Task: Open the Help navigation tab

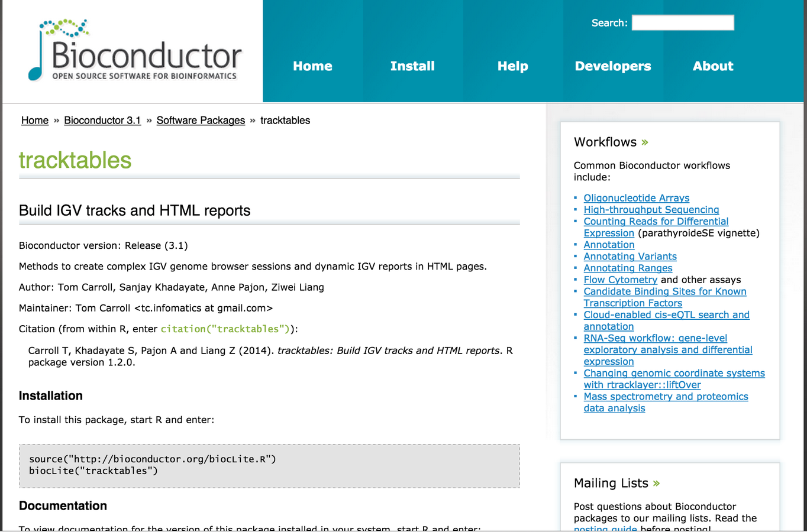Action: click(x=512, y=66)
